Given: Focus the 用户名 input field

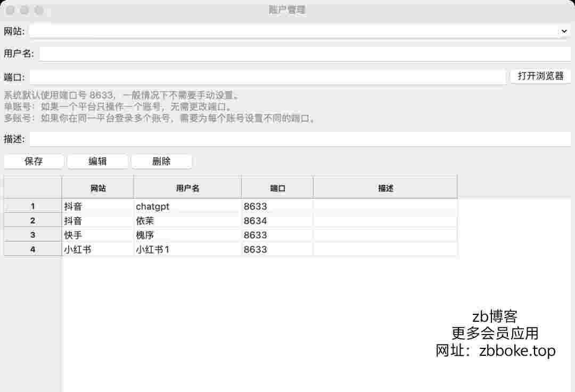Looking at the screenshot, I should pos(305,54).
